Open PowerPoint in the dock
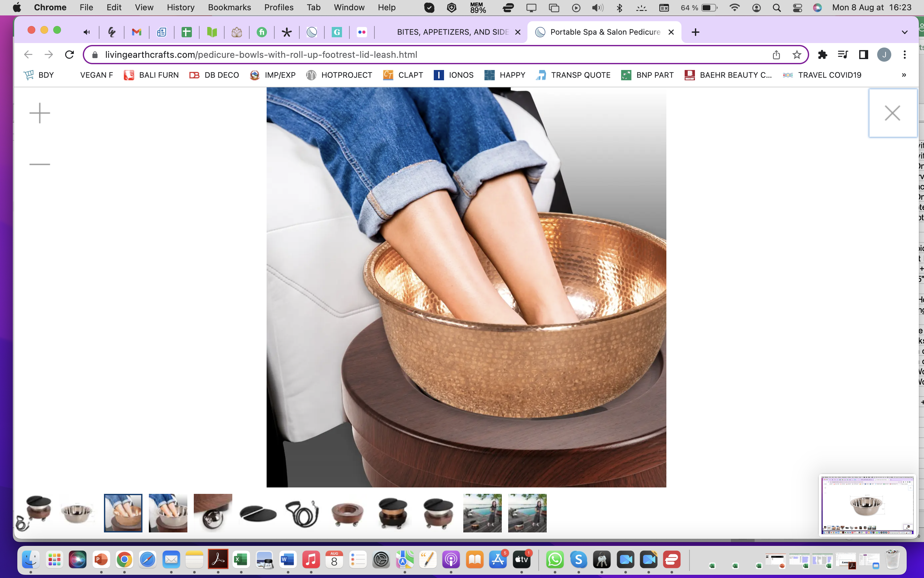The width and height of the screenshot is (924, 578). 101,560
